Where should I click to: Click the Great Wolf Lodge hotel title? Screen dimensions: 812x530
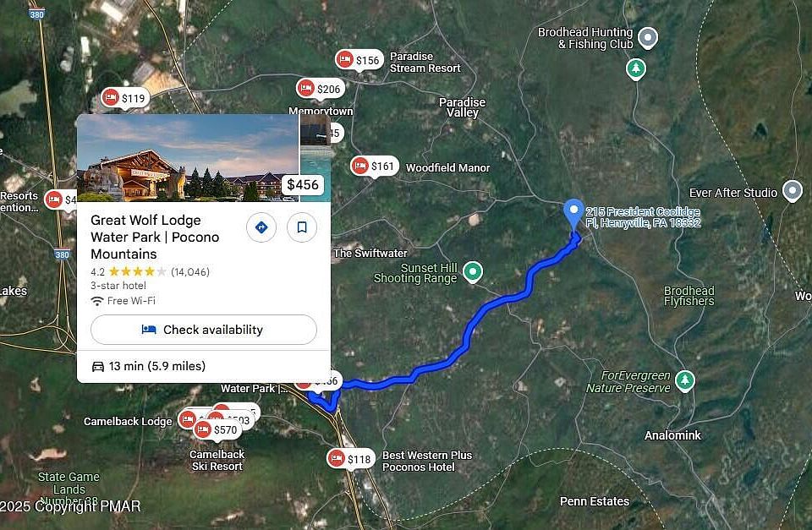[155, 237]
